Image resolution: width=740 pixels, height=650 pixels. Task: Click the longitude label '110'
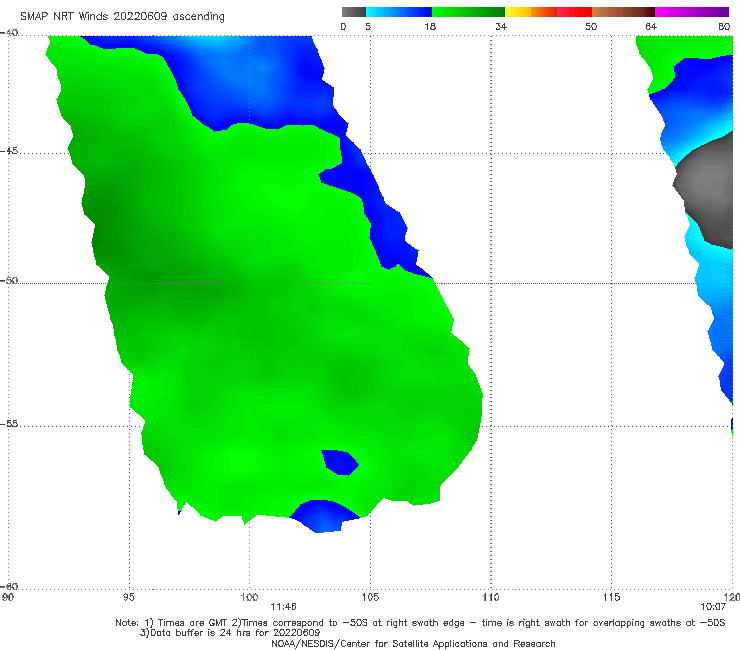[491, 597]
